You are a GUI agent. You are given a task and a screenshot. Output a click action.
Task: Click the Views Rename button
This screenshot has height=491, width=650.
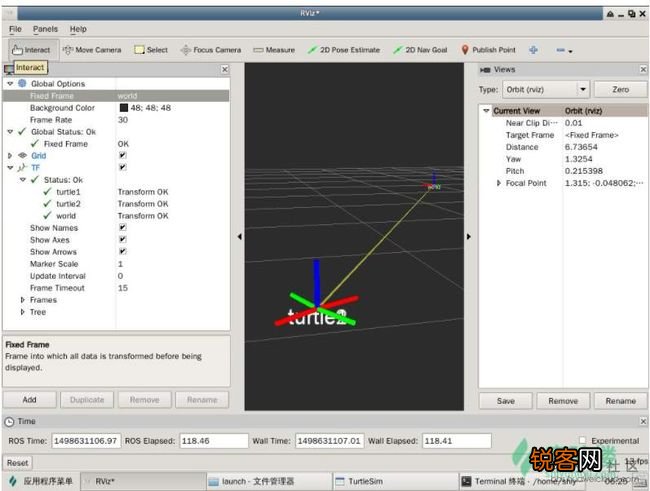pyautogui.click(x=621, y=401)
